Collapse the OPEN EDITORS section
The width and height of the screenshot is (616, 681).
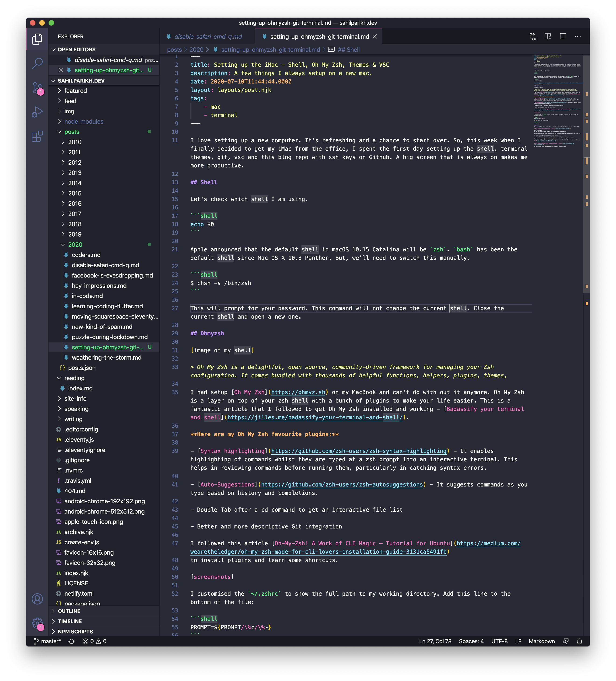(76, 49)
